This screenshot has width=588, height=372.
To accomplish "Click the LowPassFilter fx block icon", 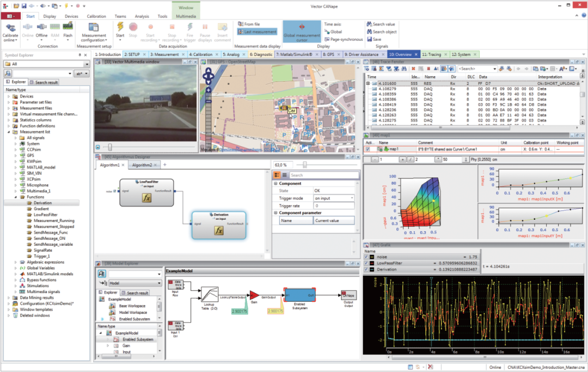I will pos(146,198).
